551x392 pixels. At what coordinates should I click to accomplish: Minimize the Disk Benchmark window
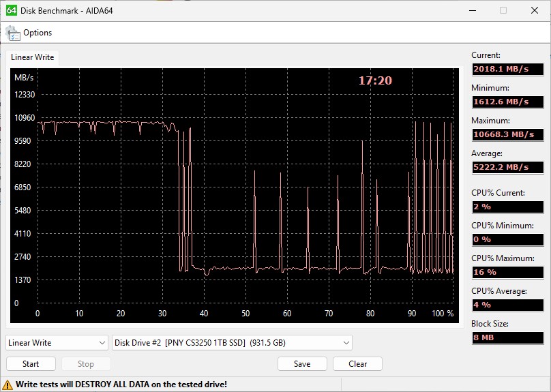pos(471,10)
